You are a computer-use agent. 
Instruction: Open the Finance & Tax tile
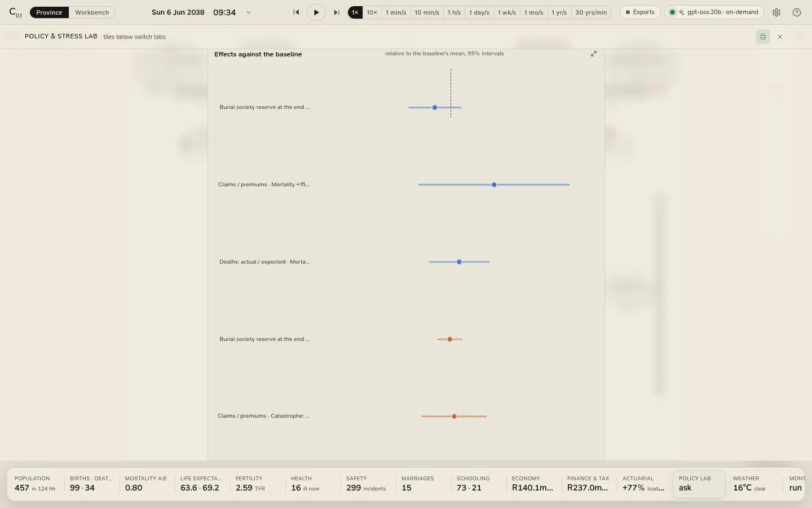coord(588,484)
